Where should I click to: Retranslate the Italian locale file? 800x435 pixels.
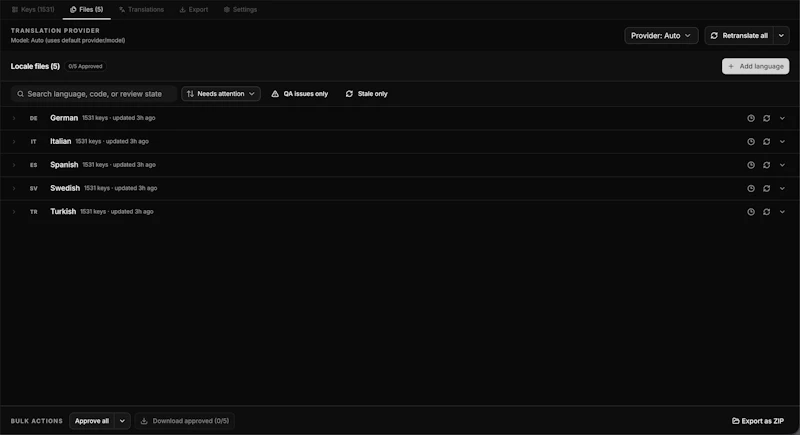766,142
